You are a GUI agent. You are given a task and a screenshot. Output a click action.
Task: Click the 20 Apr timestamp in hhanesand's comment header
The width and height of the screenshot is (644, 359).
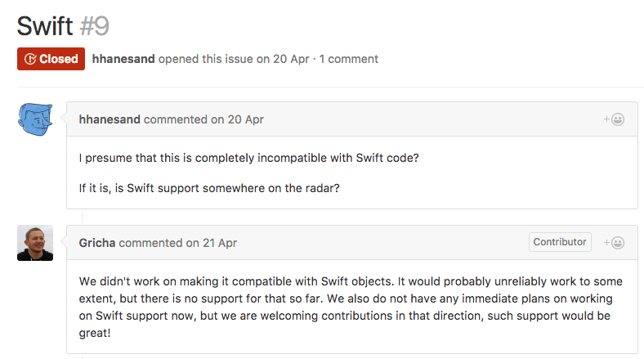point(246,119)
